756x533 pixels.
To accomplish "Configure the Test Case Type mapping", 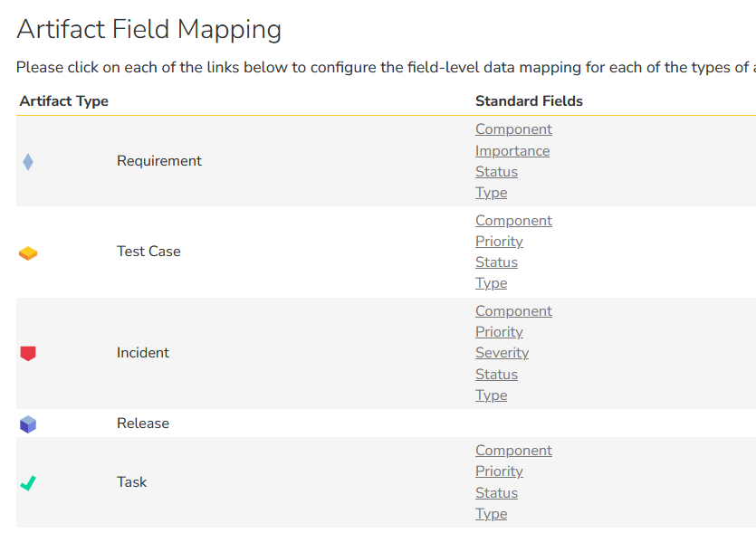I will pyautogui.click(x=491, y=283).
